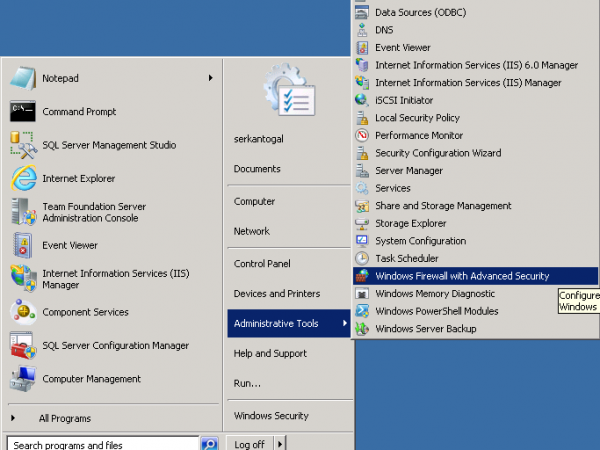
Task: Open Computer Management icon
Action: pos(23,379)
